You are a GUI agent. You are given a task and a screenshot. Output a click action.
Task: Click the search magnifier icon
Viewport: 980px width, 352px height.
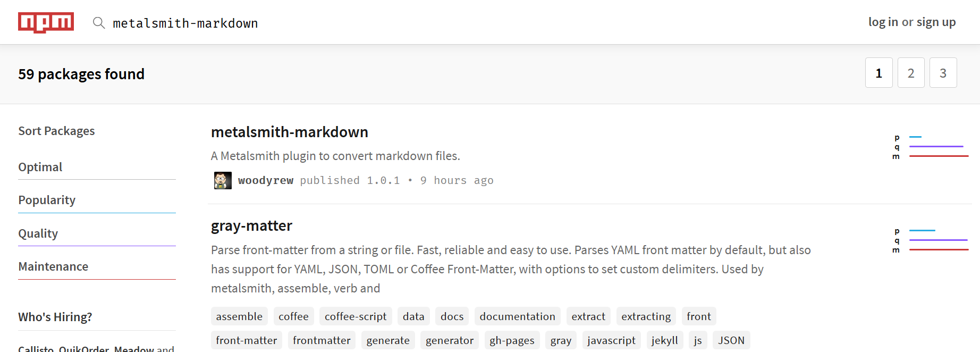tap(99, 23)
